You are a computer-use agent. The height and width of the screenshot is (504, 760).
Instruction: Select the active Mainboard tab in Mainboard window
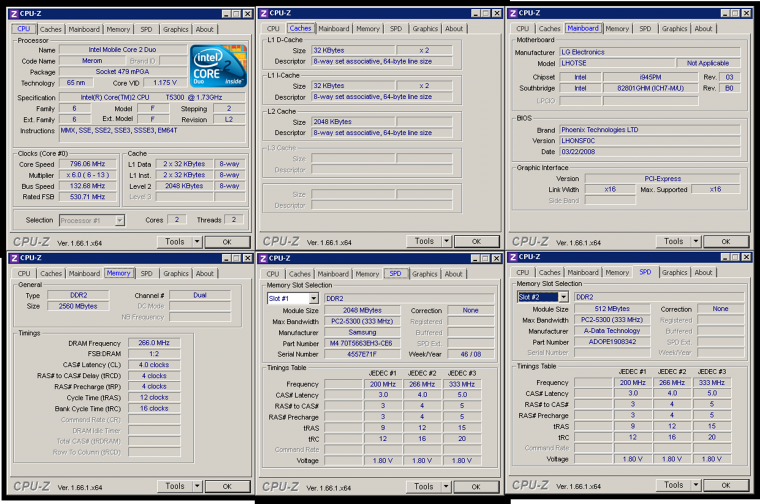pos(583,28)
